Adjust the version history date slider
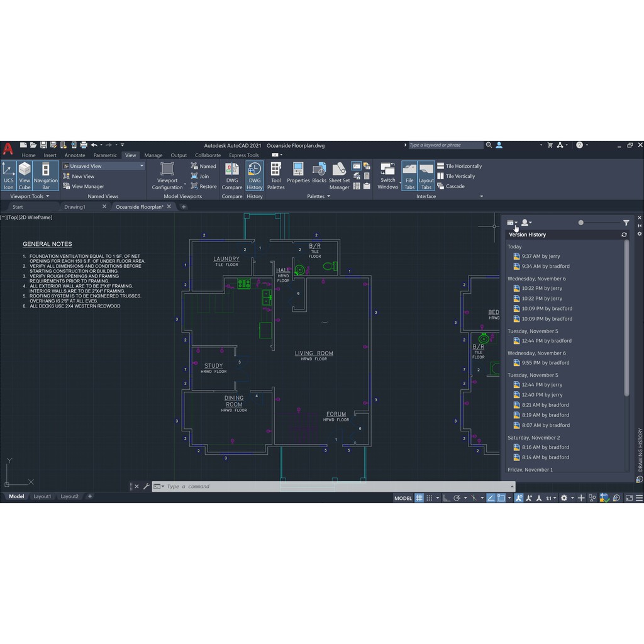The width and height of the screenshot is (644, 644). click(580, 223)
